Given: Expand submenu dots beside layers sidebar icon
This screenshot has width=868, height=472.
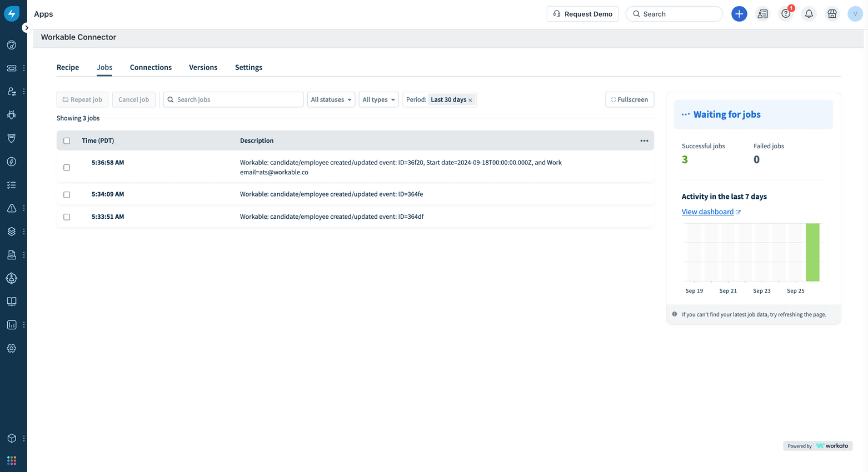Looking at the screenshot, I should 24,232.
